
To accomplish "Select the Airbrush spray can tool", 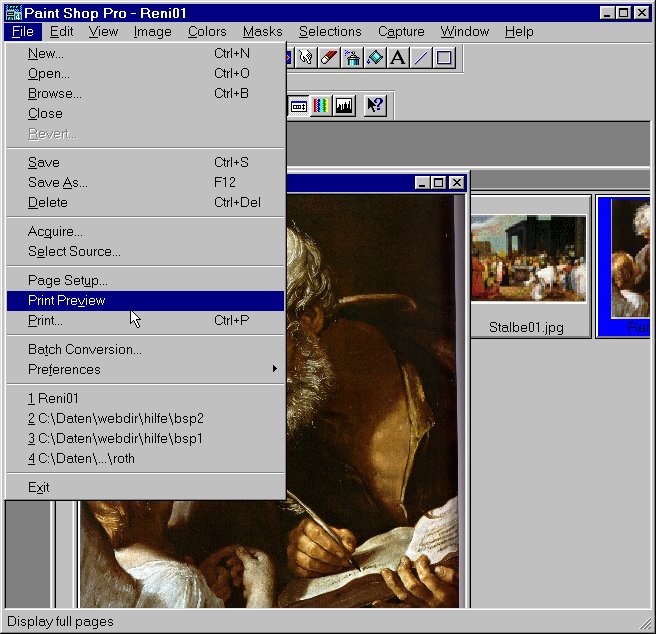I will (352, 58).
